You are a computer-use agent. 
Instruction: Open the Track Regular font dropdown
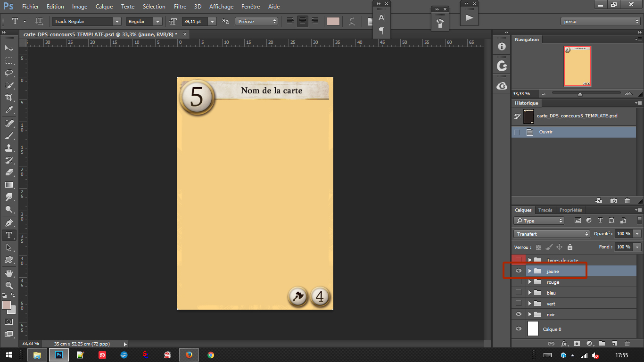[116, 22]
